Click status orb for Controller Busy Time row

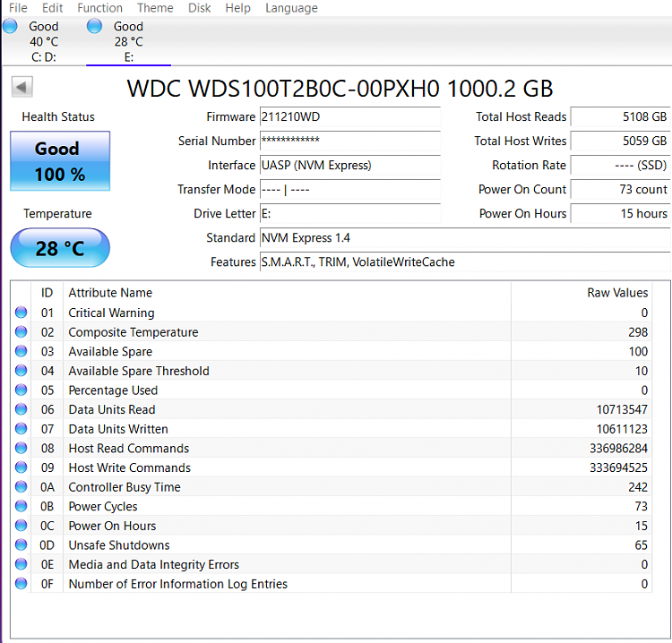(21, 486)
